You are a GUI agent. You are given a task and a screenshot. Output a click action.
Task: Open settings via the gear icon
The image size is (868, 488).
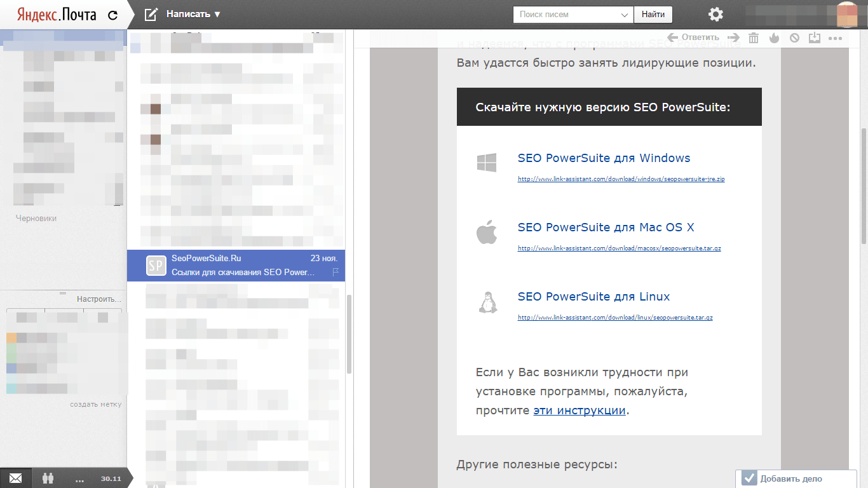pos(716,15)
